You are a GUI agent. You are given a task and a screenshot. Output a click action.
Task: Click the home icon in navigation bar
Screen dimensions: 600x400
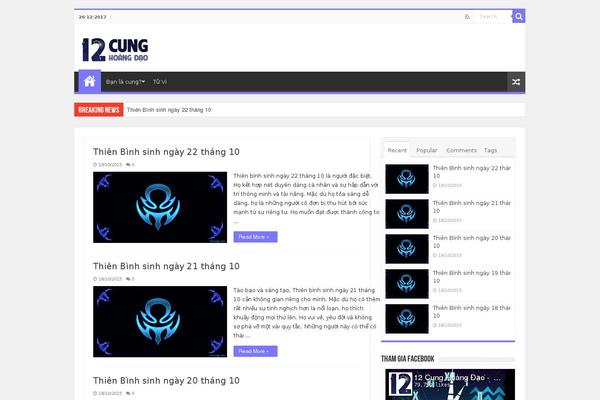coord(90,81)
